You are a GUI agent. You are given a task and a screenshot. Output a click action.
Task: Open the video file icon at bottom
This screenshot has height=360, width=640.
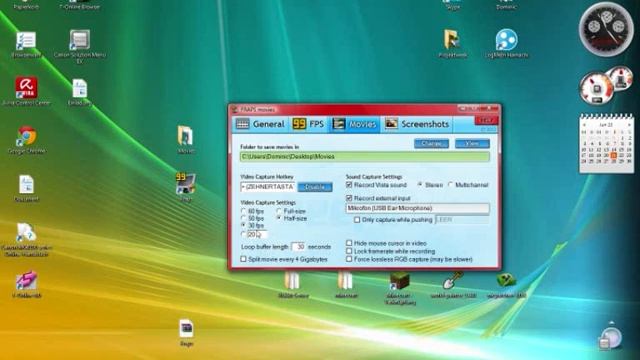pyautogui.click(x=186, y=329)
